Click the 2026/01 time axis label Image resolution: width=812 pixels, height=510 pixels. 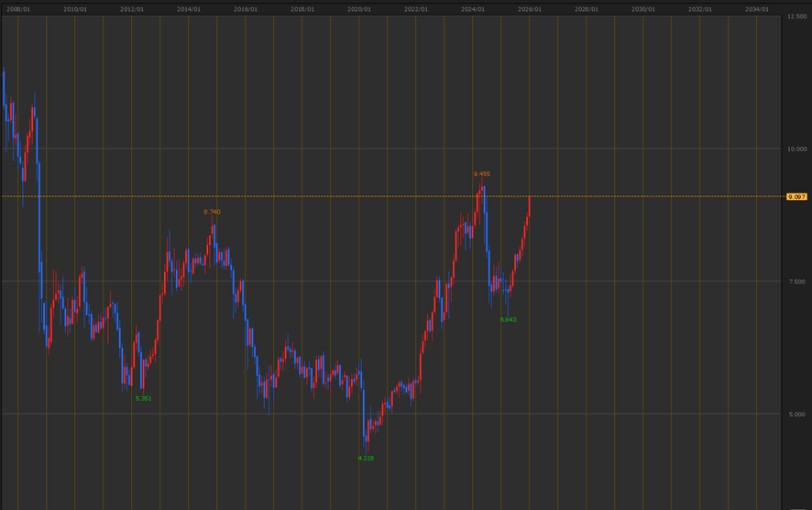coord(530,8)
